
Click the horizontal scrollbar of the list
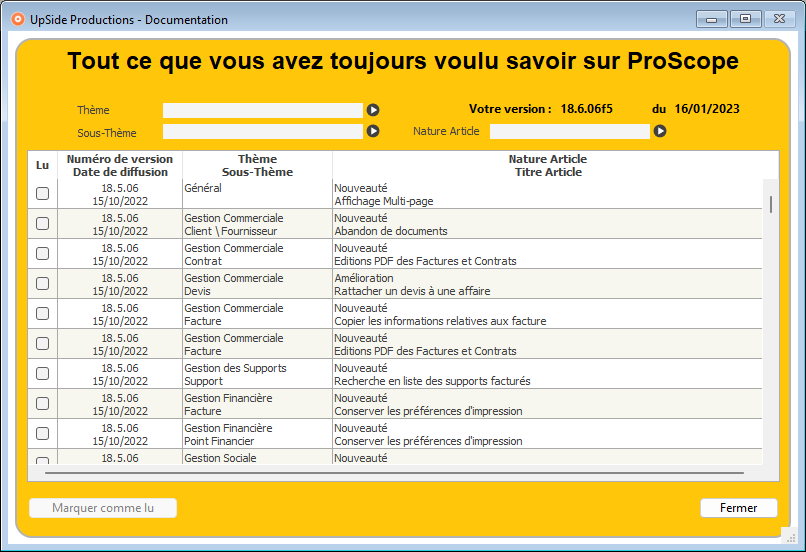pos(394,473)
